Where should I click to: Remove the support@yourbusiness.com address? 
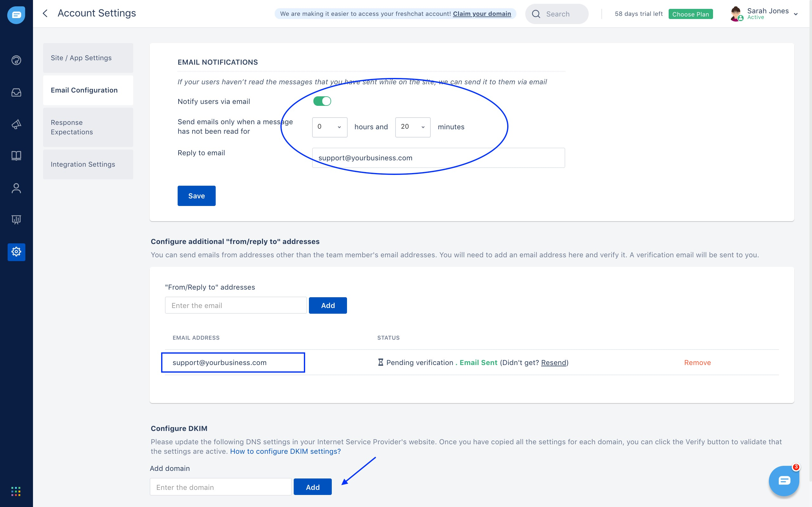click(697, 363)
